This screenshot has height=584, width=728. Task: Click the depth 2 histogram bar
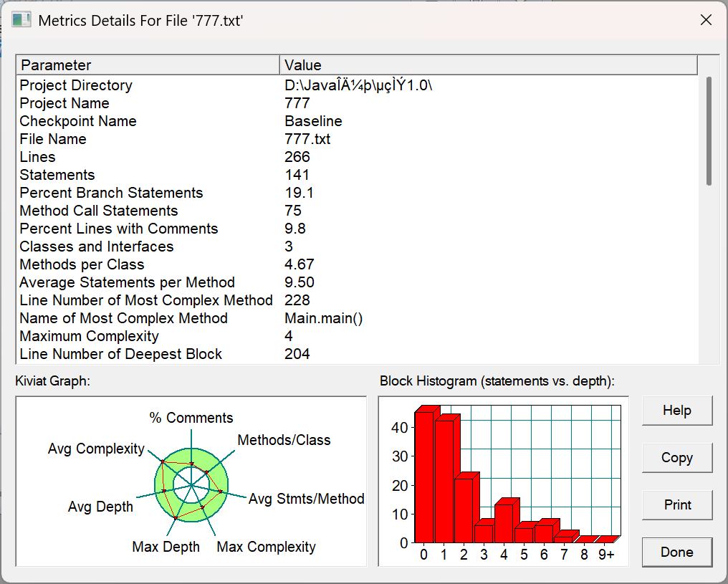click(x=464, y=510)
